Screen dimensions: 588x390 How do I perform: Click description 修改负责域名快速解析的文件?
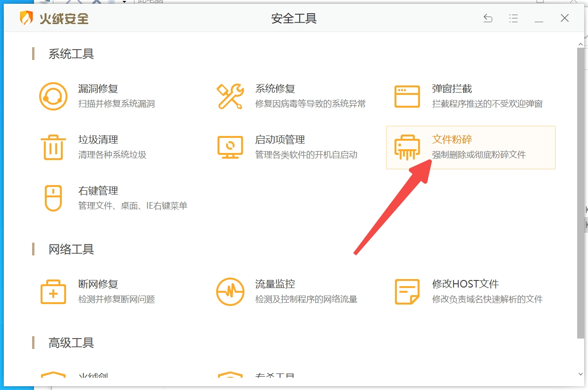(x=487, y=299)
